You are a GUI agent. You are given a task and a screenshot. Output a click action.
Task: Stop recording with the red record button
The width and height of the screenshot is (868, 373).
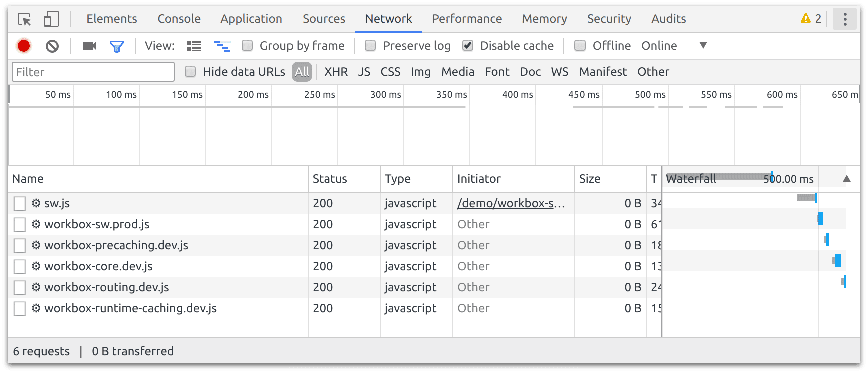(x=24, y=46)
